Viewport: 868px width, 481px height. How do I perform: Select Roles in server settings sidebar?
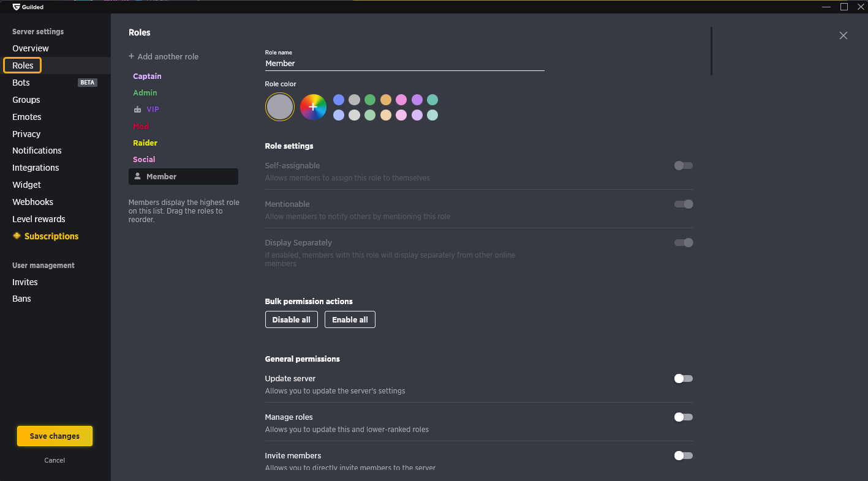[x=23, y=65]
